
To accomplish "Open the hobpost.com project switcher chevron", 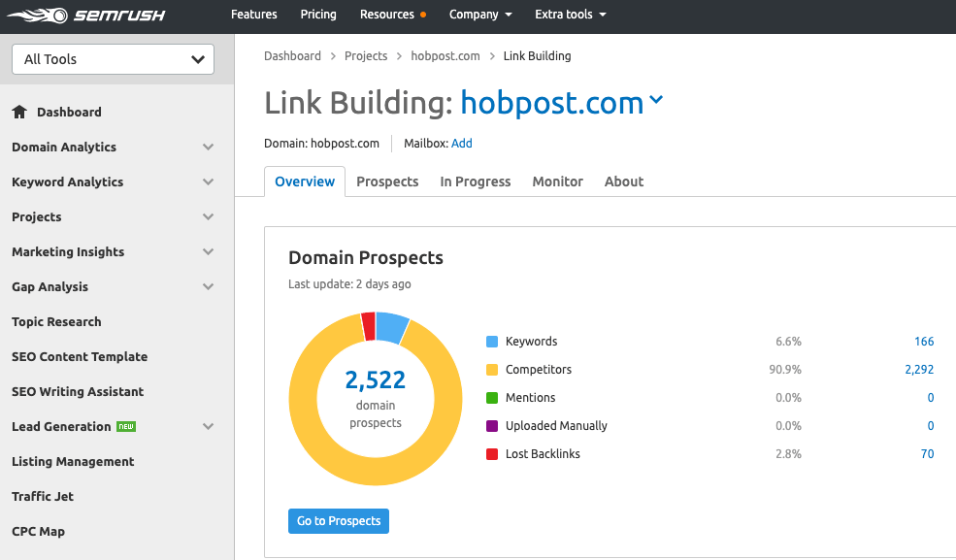I will (x=656, y=99).
